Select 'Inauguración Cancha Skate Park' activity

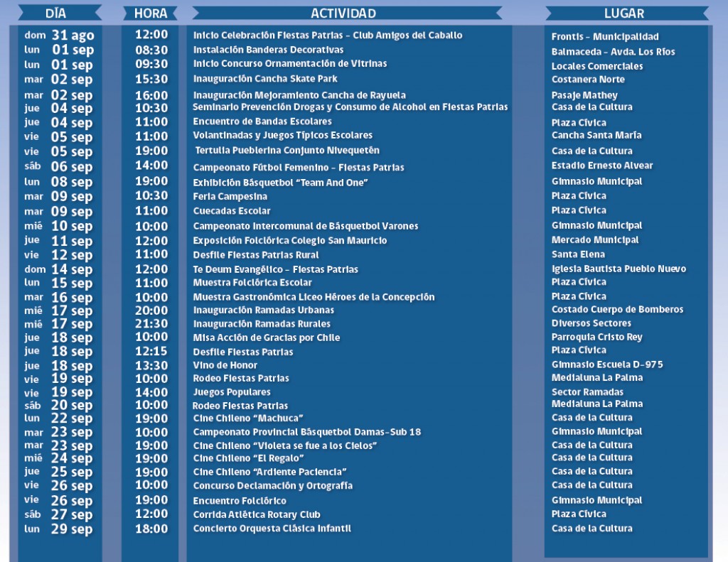point(266,78)
